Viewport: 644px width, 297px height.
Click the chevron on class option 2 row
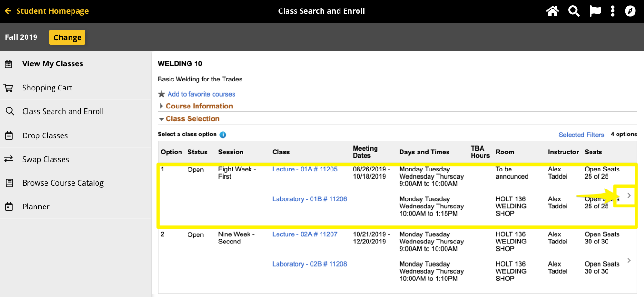(629, 261)
